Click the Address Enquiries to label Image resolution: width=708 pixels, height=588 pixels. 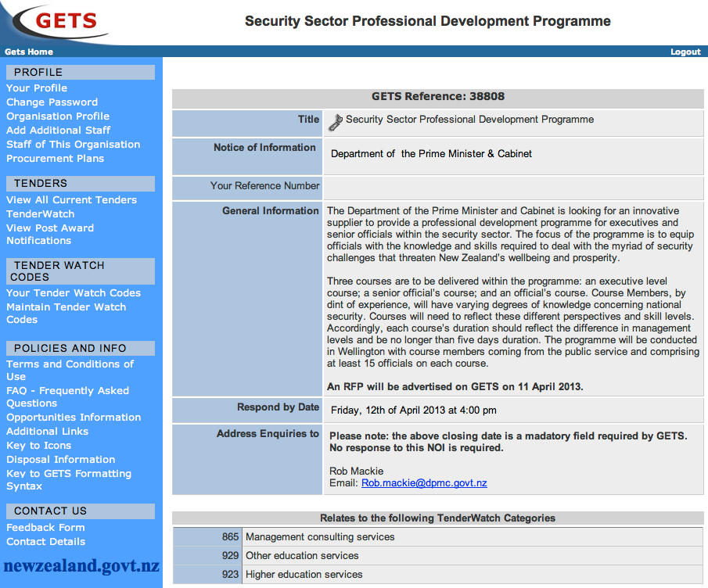tap(268, 434)
